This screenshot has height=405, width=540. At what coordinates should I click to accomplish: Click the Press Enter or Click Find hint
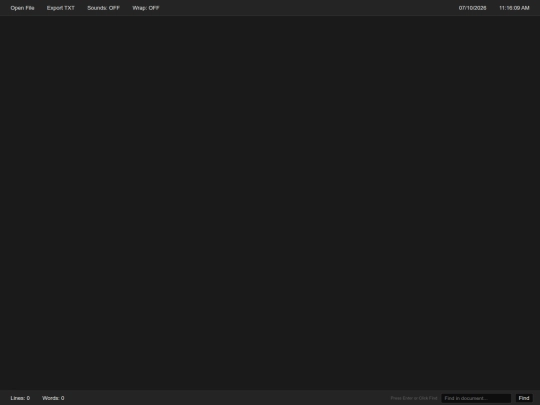(x=414, y=398)
